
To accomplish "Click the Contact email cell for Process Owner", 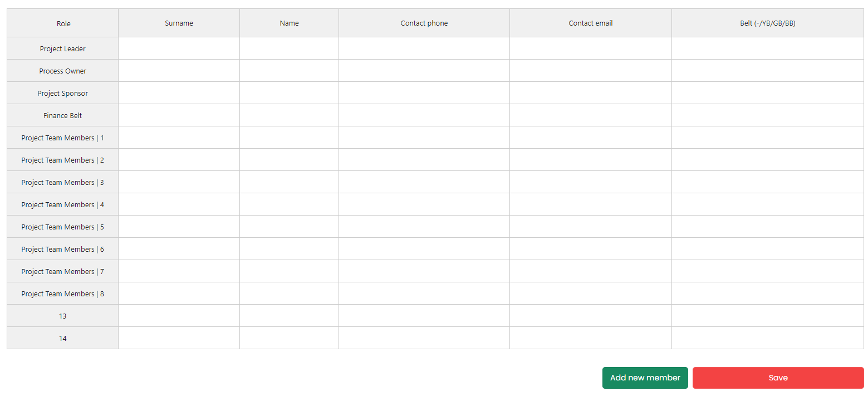I will click(x=591, y=71).
